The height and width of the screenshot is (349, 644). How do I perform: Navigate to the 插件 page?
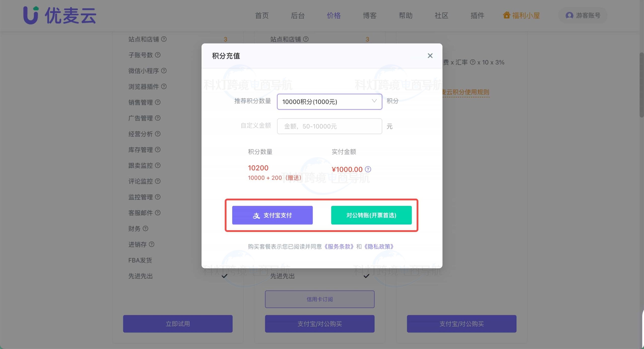coord(477,15)
